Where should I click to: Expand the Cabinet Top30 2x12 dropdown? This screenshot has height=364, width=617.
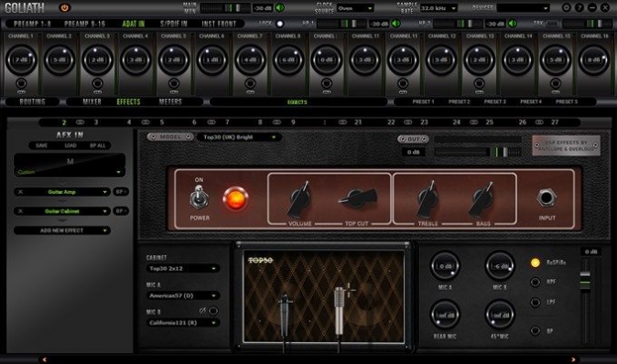pos(183,269)
